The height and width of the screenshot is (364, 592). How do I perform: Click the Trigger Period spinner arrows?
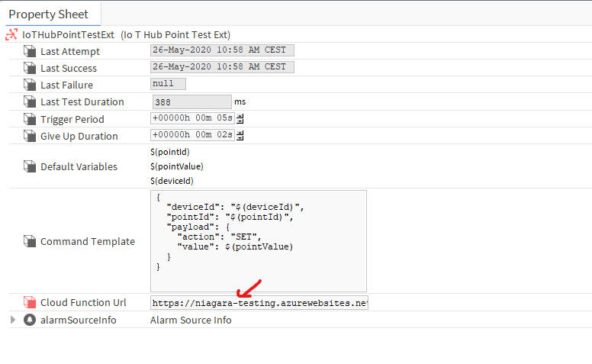pyautogui.click(x=240, y=119)
